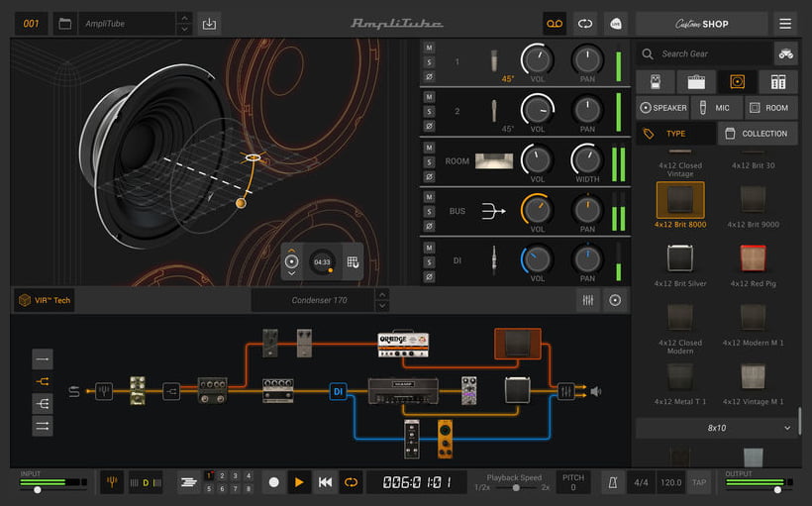Open the mic grid position icon

[x=353, y=262]
